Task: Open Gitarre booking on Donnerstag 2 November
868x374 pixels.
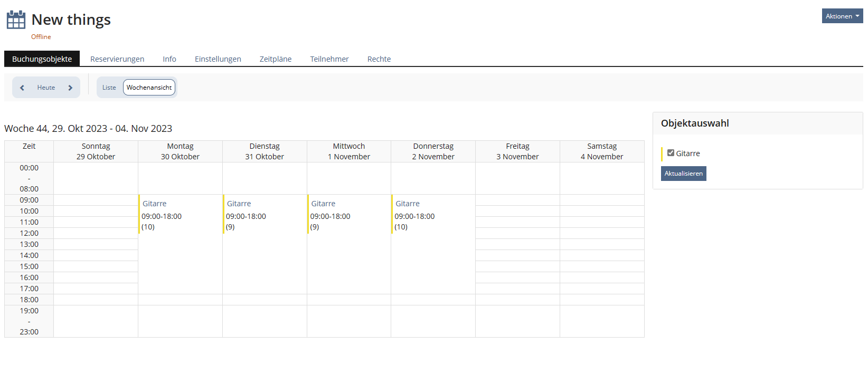Action: coord(408,204)
